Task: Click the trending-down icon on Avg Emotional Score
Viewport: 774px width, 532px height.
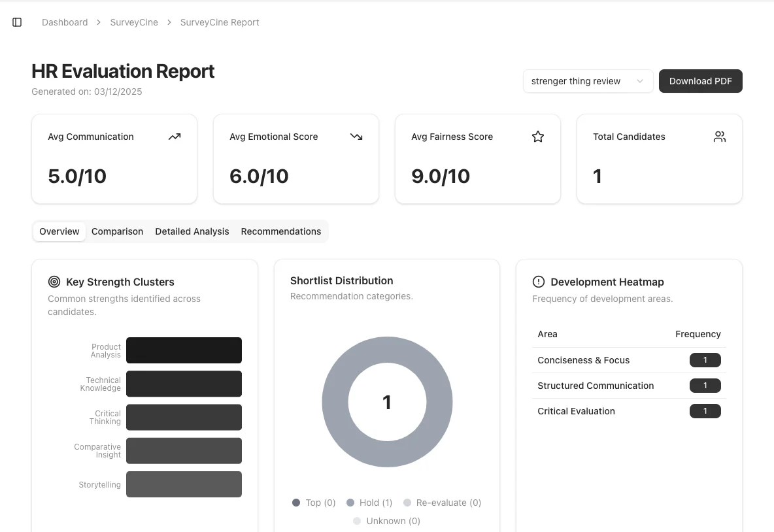Action: click(x=356, y=137)
